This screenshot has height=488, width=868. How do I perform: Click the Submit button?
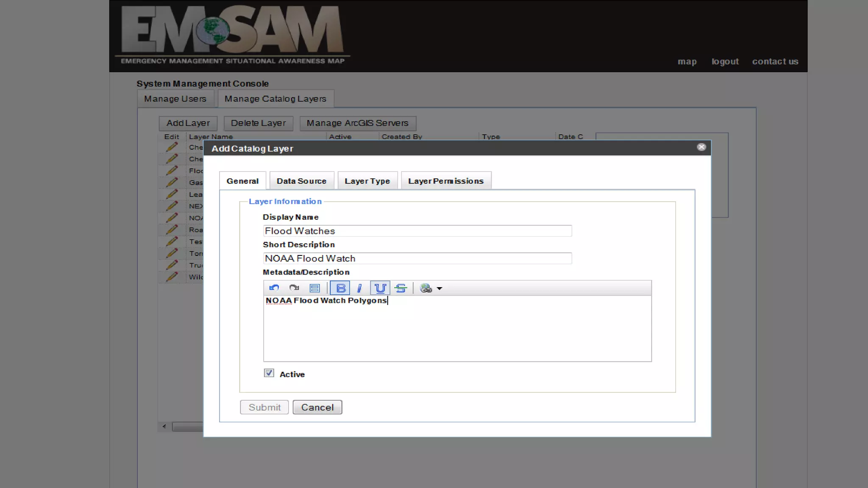264,407
